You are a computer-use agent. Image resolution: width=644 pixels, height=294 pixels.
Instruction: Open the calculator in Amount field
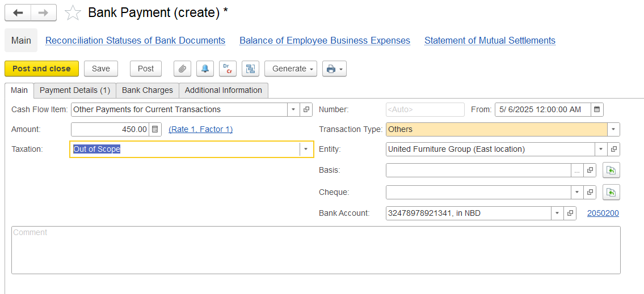click(x=155, y=130)
